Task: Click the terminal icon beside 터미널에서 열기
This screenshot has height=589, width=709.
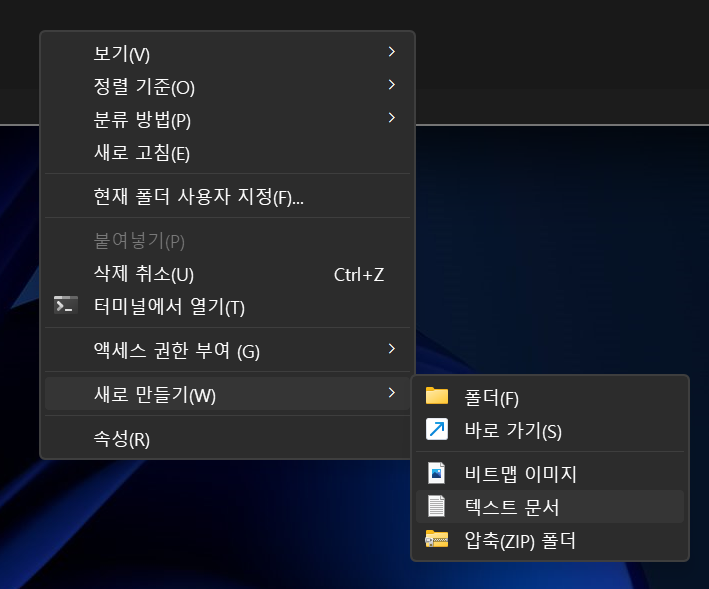Action: pyautogui.click(x=66, y=305)
